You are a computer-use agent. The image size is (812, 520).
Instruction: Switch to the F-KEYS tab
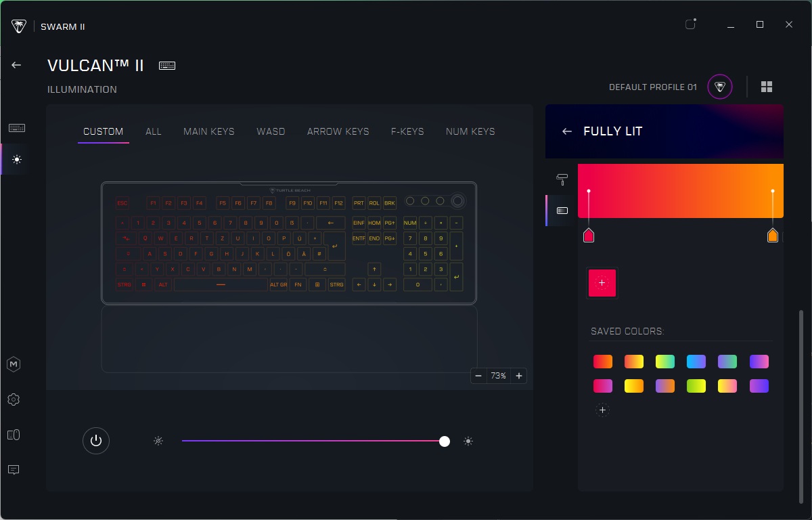click(x=407, y=131)
